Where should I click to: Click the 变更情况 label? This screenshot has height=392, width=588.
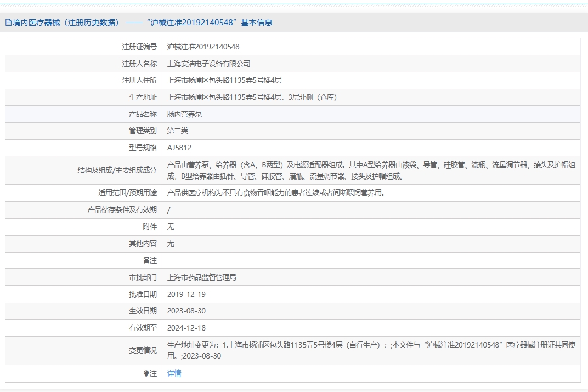[143, 350]
